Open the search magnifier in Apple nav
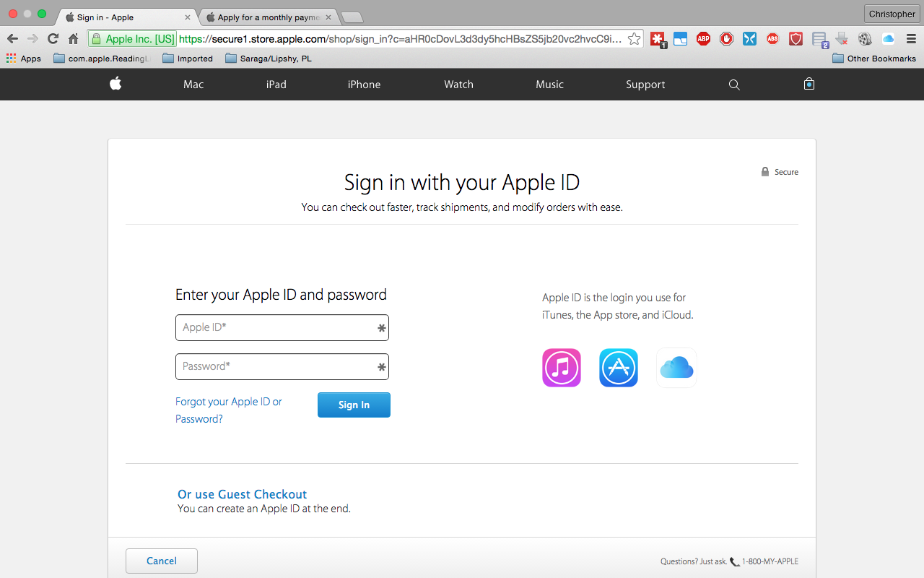924x578 pixels. tap(734, 85)
